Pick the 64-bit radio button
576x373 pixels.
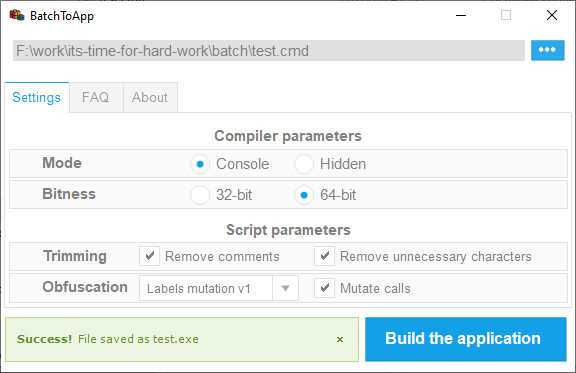(304, 195)
